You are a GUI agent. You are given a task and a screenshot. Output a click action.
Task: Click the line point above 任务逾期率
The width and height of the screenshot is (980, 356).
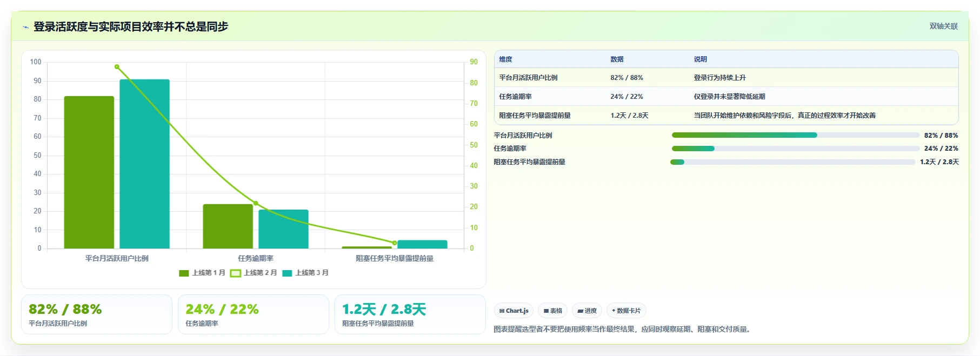pos(256,203)
